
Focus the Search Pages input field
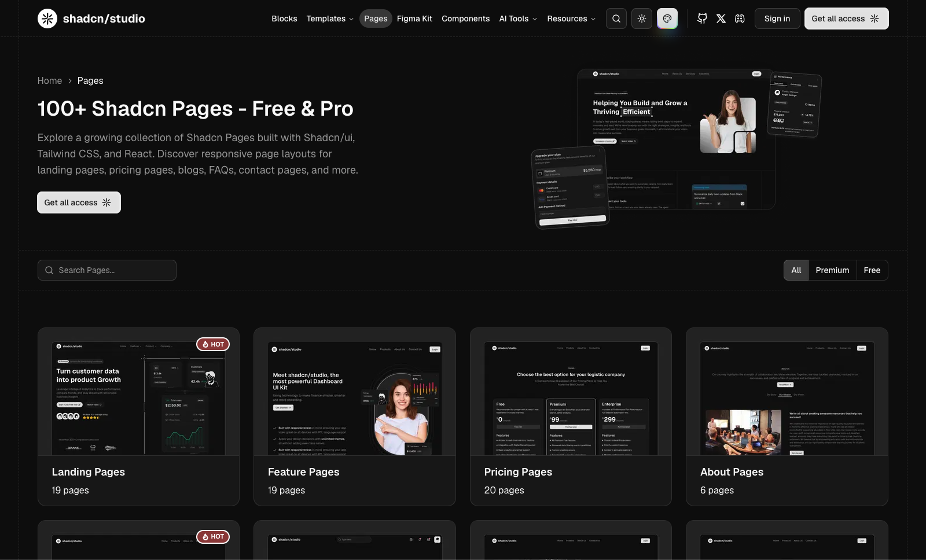(107, 270)
